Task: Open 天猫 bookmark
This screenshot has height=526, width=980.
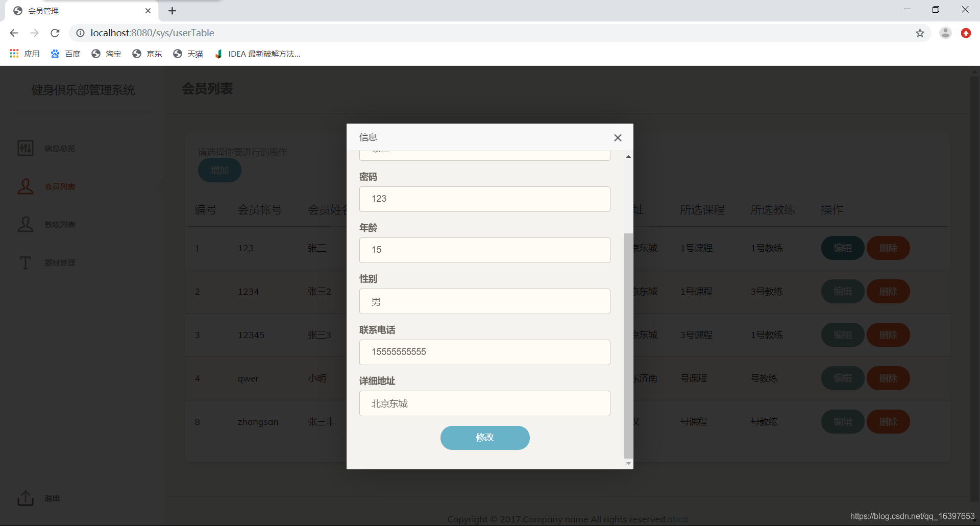Action: tap(188, 54)
